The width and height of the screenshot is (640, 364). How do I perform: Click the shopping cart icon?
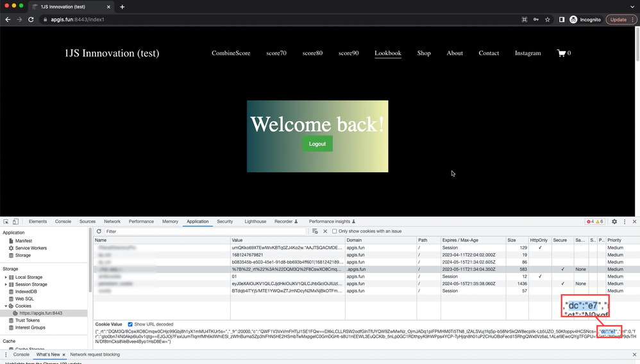(561, 53)
